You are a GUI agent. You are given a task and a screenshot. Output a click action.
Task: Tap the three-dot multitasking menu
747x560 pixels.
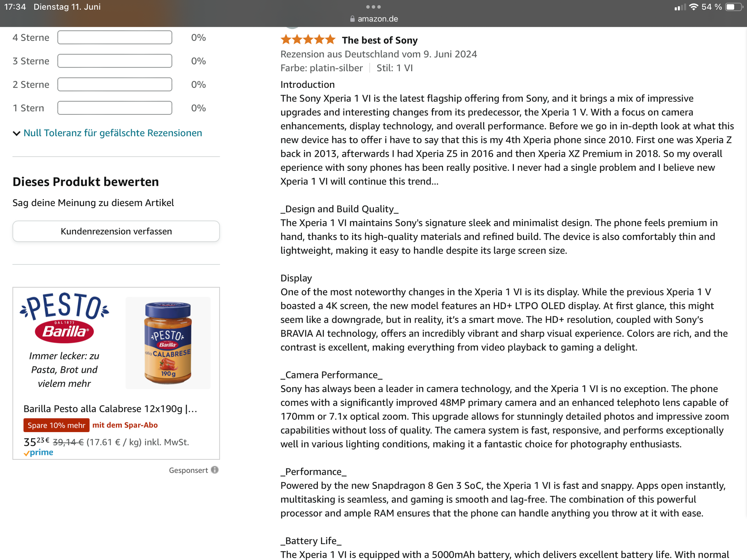click(x=373, y=7)
